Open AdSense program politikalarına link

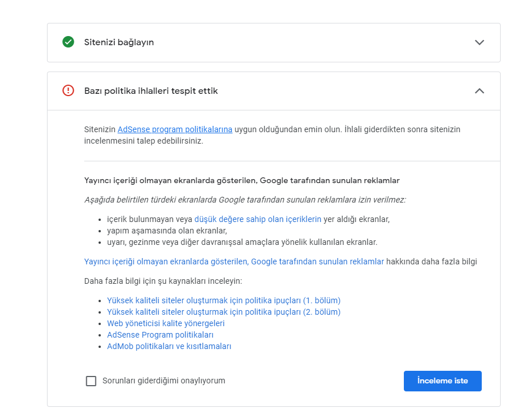point(175,129)
